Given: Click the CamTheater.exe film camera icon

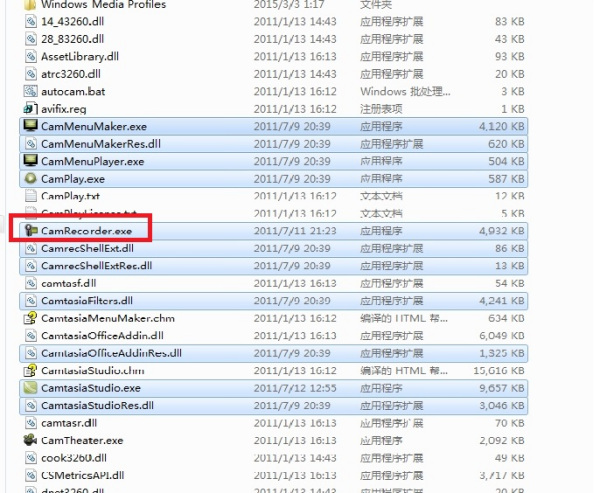Looking at the screenshot, I should (31, 440).
